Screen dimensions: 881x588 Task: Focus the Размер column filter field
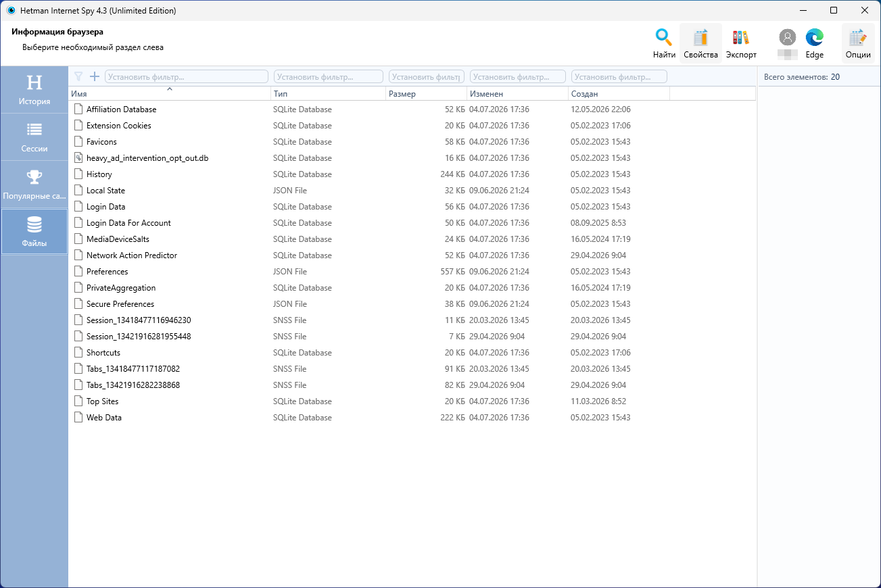click(x=427, y=77)
